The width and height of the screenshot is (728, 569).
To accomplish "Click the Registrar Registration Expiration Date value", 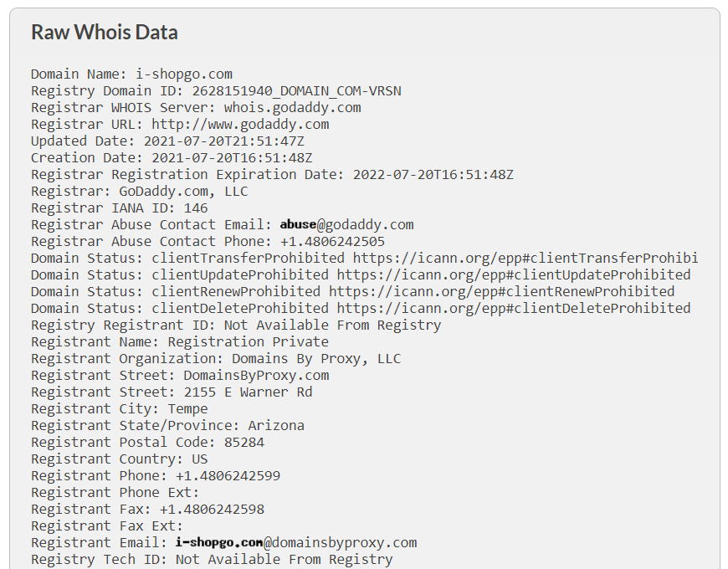I will pyautogui.click(x=433, y=175).
